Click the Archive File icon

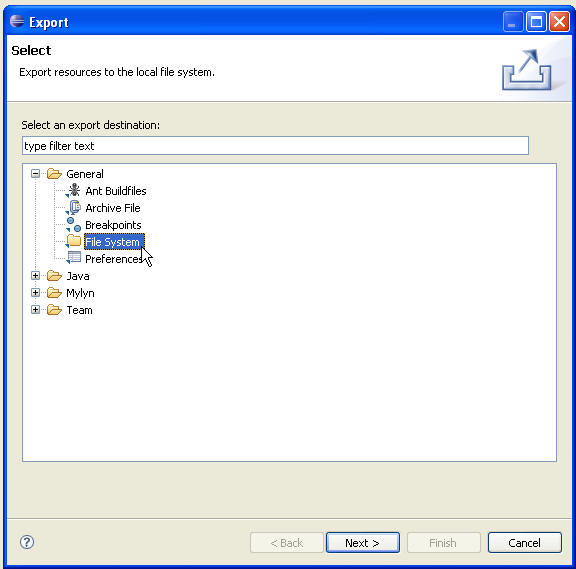point(73,208)
